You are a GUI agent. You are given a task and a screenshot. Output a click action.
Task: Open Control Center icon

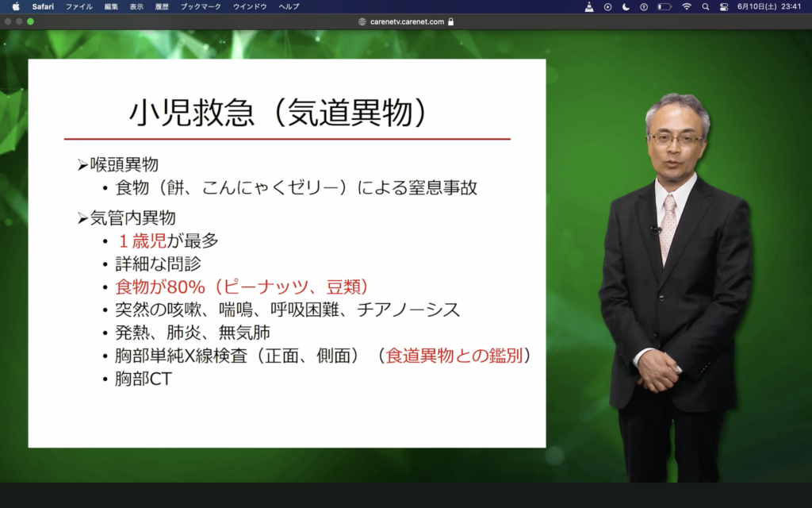click(x=723, y=6)
